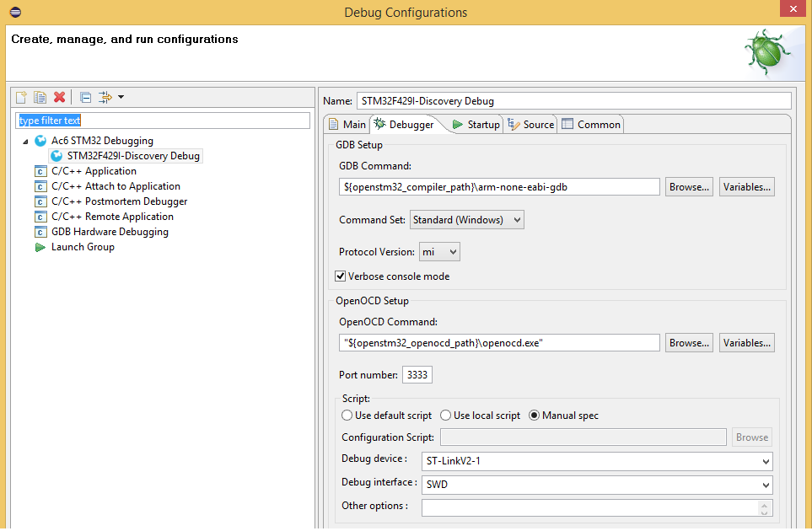Select C/C++ Attach to Application entry
Image resolution: width=812 pixels, height=531 pixels.
(x=116, y=185)
